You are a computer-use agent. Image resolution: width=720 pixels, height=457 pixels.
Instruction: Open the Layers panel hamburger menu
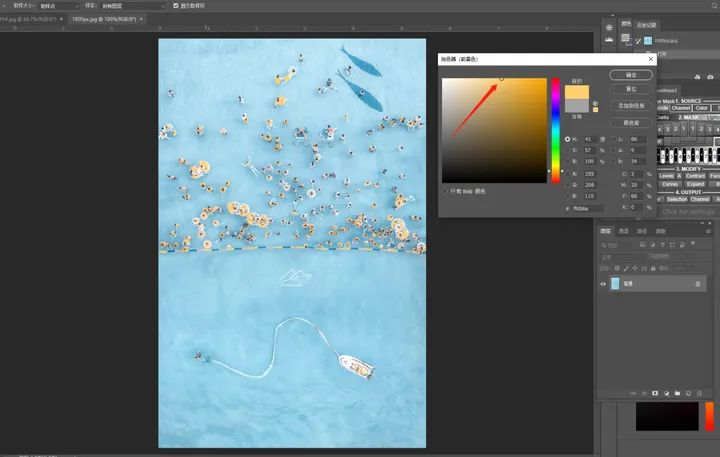click(x=709, y=231)
